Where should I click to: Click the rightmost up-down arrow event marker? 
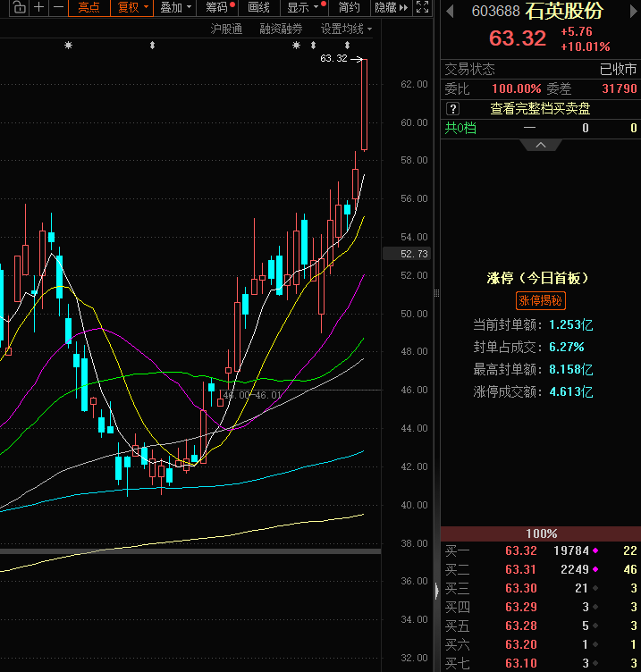tap(347, 45)
